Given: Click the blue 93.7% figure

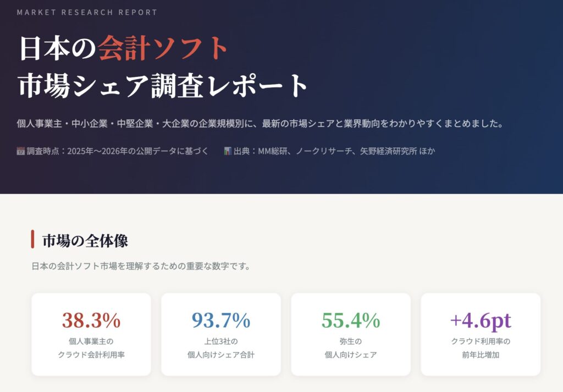Looking at the screenshot, I should pyautogui.click(x=221, y=320).
